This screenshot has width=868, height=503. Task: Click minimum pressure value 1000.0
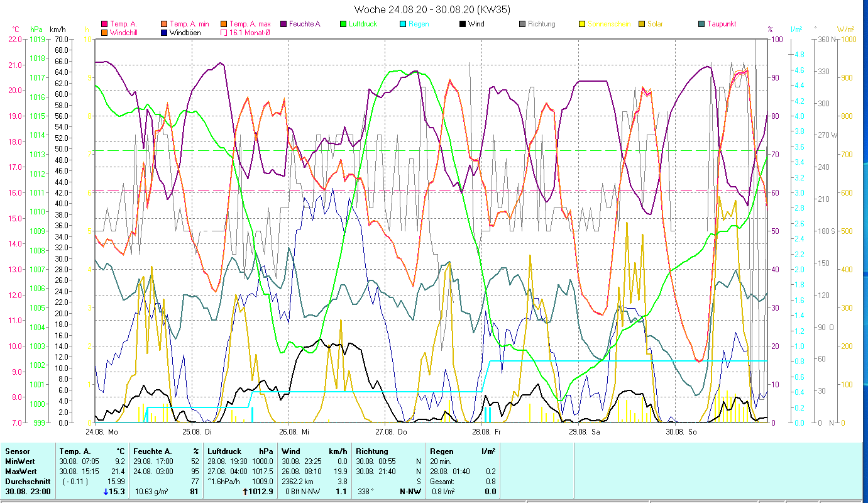pyautogui.click(x=263, y=462)
